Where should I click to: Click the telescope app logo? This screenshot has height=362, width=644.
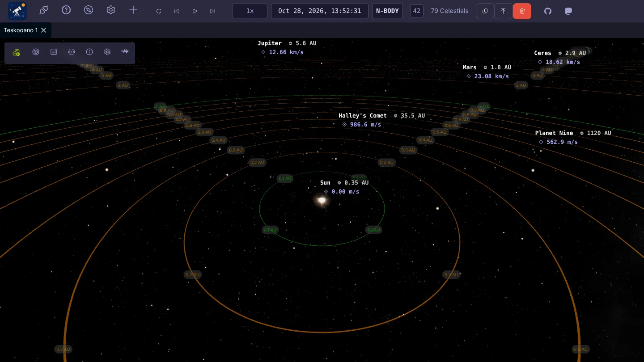click(x=17, y=11)
